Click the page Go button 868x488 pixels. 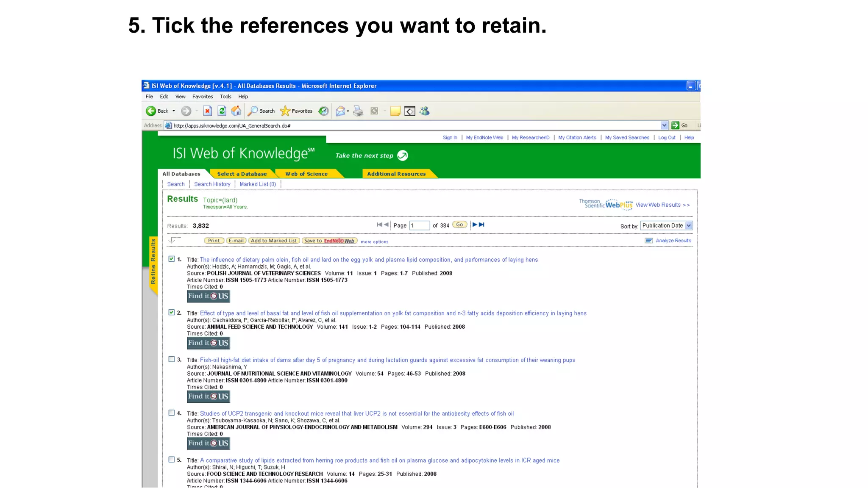click(460, 225)
